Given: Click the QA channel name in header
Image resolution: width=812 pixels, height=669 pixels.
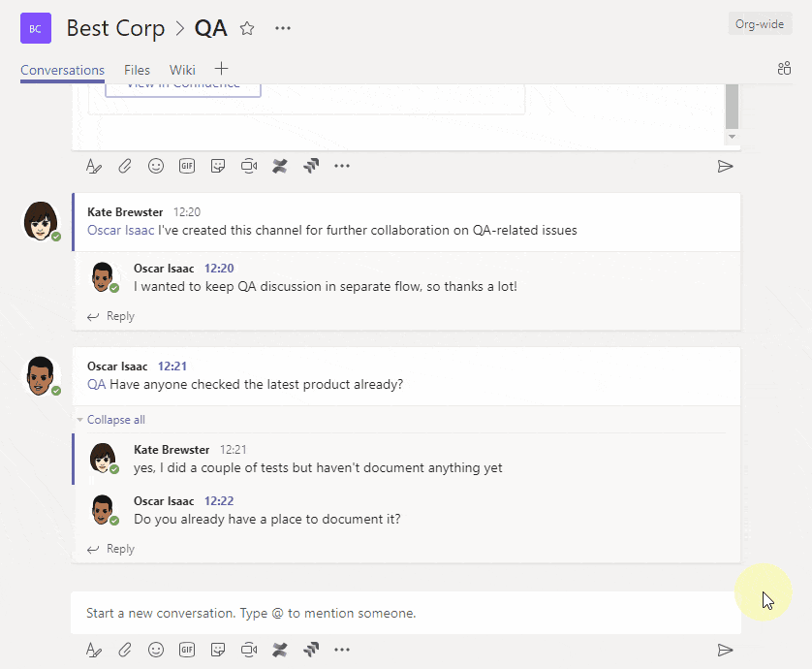Looking at the screenshot, I should click(211, 28).
